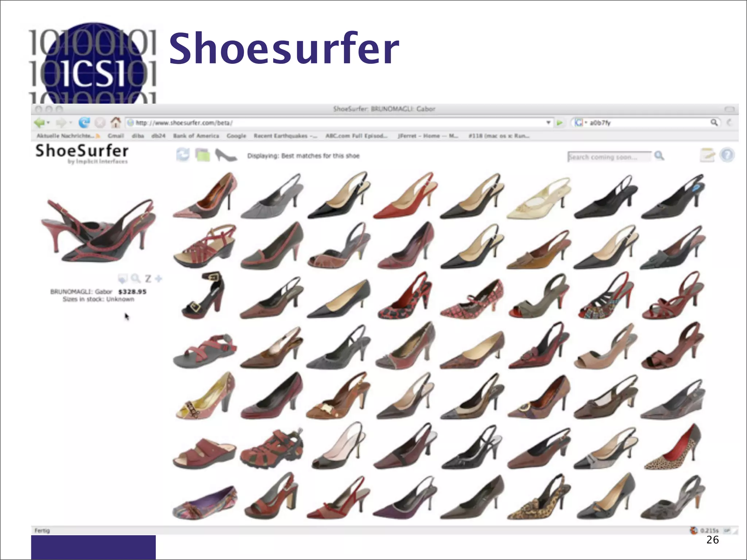
Task: Click the browser forward arrow
Action: coord(61,123)
